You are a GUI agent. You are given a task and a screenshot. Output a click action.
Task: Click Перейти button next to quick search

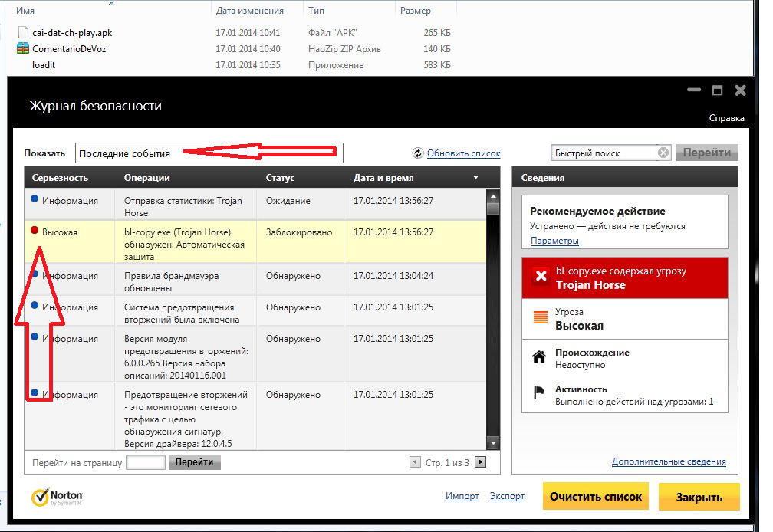click(x=707, y=153)
